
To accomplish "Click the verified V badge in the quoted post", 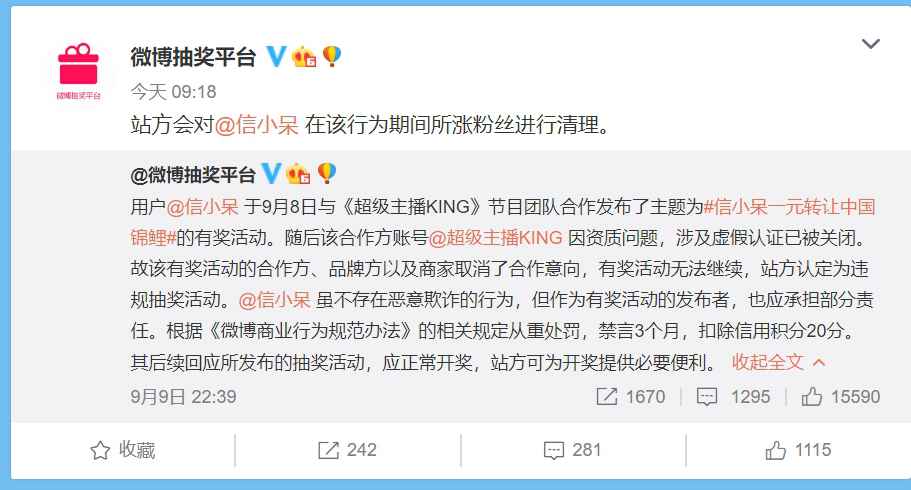I will coord(271,174).
